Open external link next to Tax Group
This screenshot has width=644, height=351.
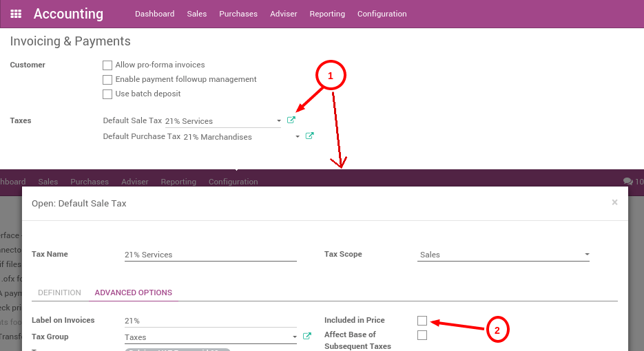pos(307,337)
